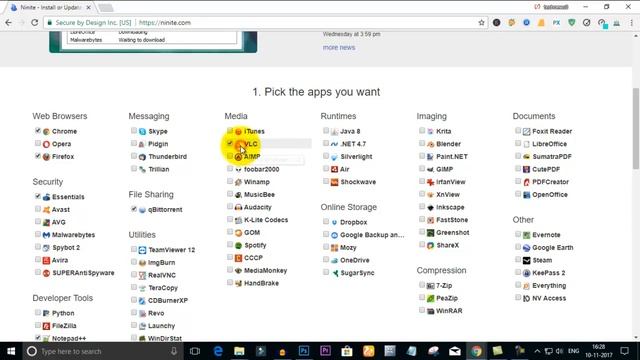
Task: Click the Inkscape icon
Action: (x=430, y=207)
